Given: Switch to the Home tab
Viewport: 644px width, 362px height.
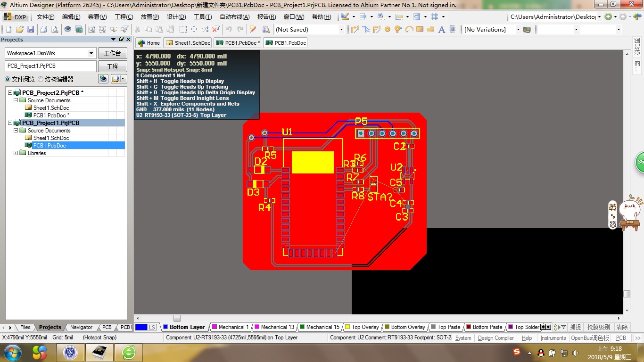Looking at the screenshot, I should click(149, 43).
